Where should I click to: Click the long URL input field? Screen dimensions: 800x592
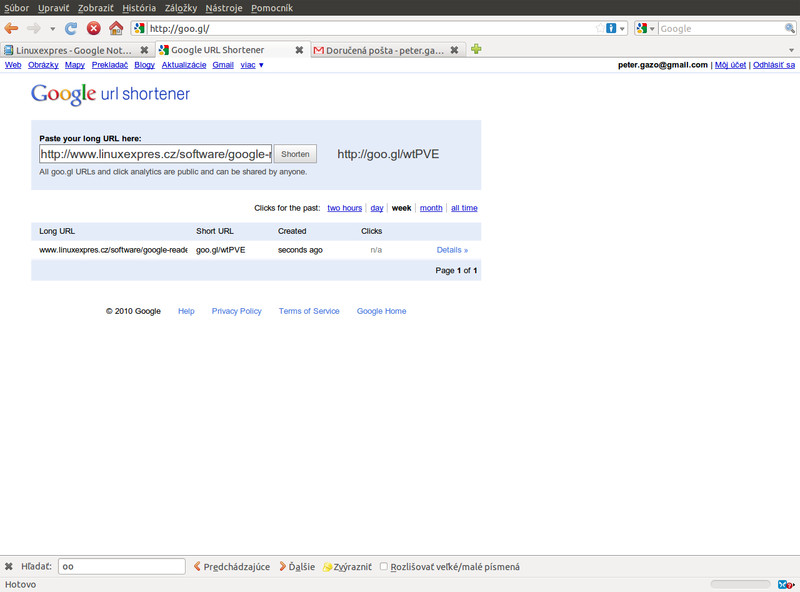click(156, 154)
